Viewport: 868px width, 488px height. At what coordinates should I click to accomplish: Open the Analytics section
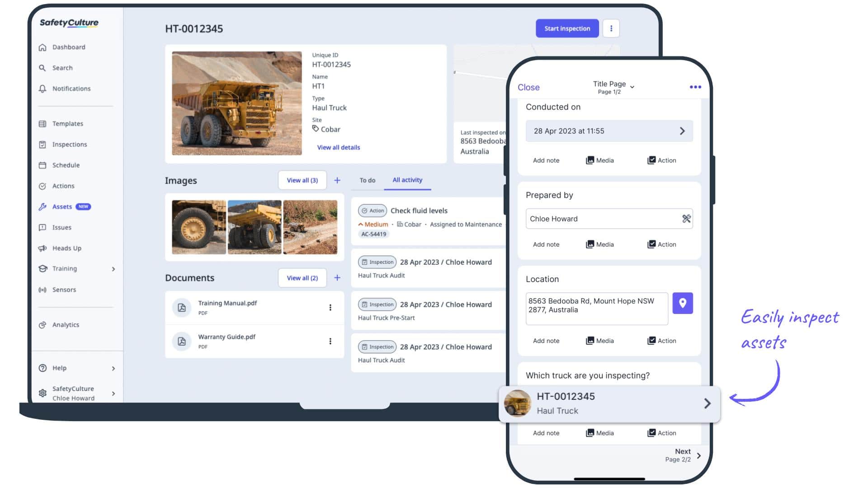[x=66, y=324]
